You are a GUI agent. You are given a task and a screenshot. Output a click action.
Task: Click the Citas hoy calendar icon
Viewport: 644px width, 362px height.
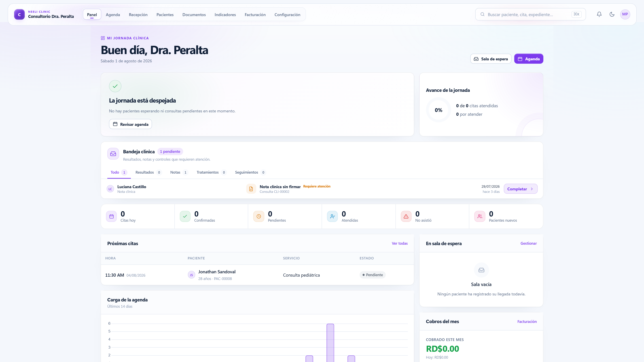(x=112, y=216)
